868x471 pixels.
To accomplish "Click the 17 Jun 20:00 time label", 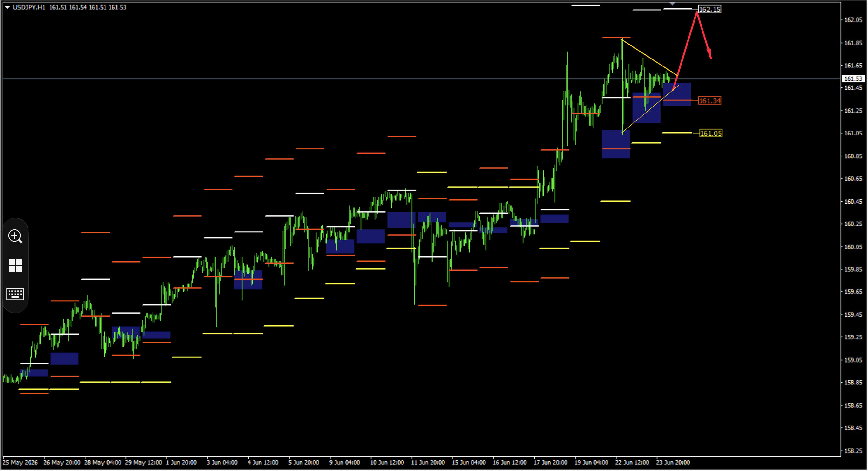I will coord(550,462).
